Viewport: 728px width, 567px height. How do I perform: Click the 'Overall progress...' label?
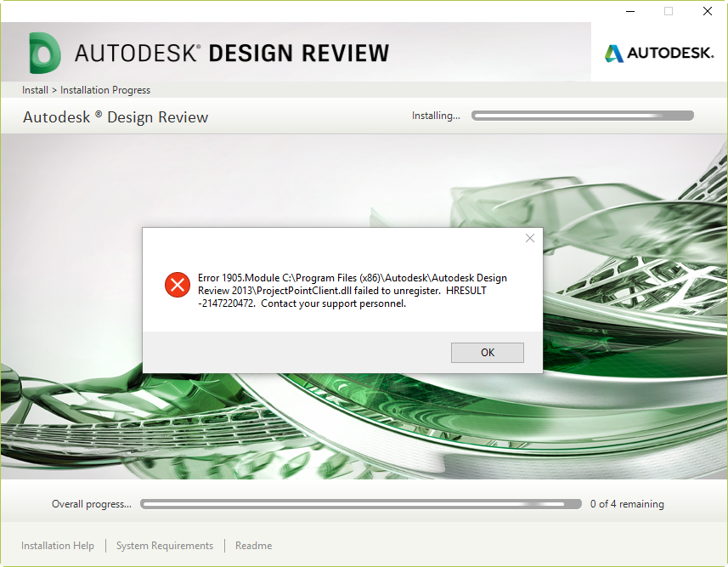[92, 504]
